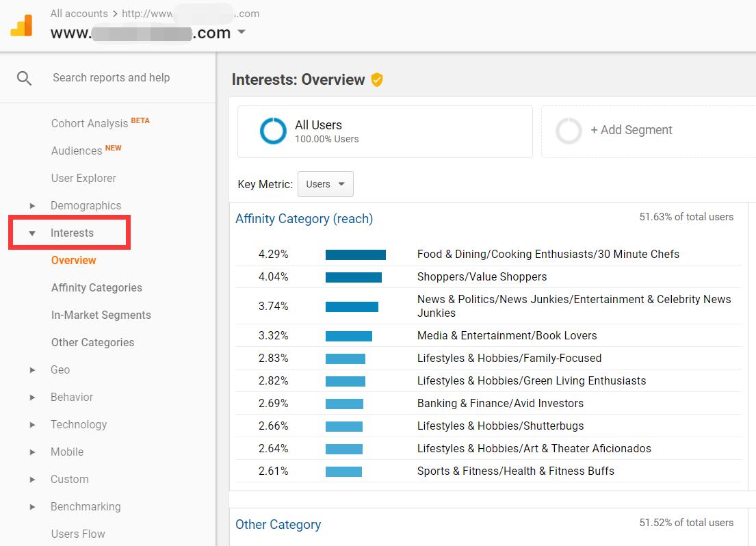
Task: Click the blue bar for Shoppers/Value Shoppers
Action: click(354, 277)
